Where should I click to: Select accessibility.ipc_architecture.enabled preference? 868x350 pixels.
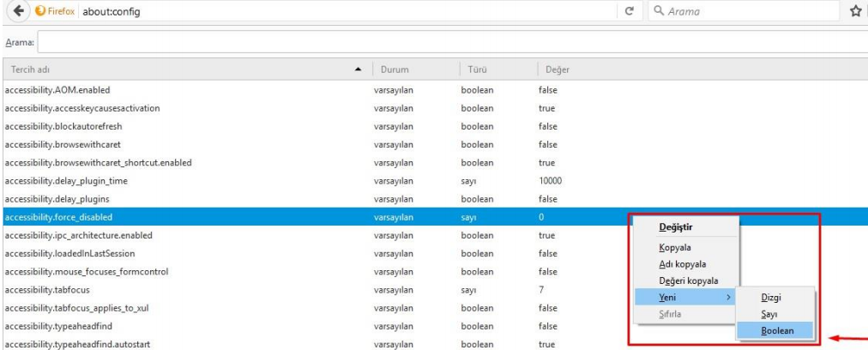(78, 235)
